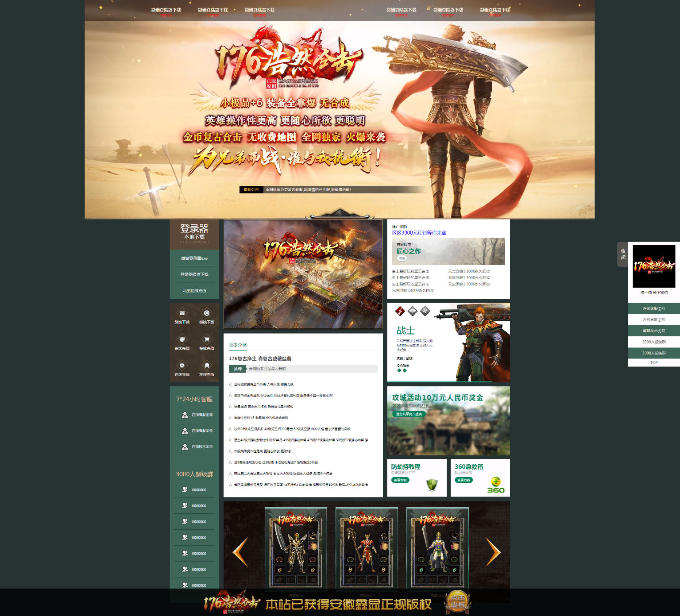Collapse the floating panel with 收起
The width and height of the screenshot is (680, 616).
pyautogui.click(x=623, y=254)
